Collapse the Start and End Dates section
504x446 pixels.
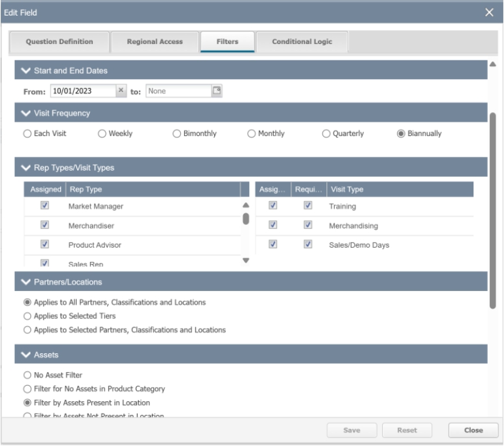click(x=26, y=71)
